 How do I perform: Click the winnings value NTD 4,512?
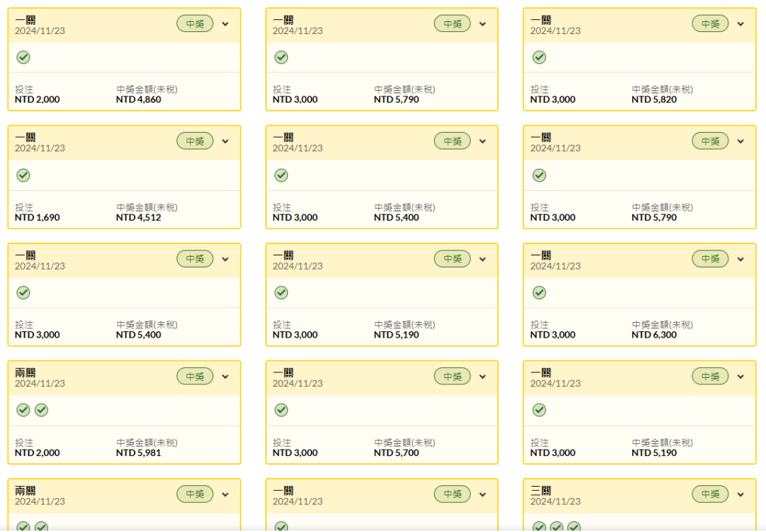139,217
